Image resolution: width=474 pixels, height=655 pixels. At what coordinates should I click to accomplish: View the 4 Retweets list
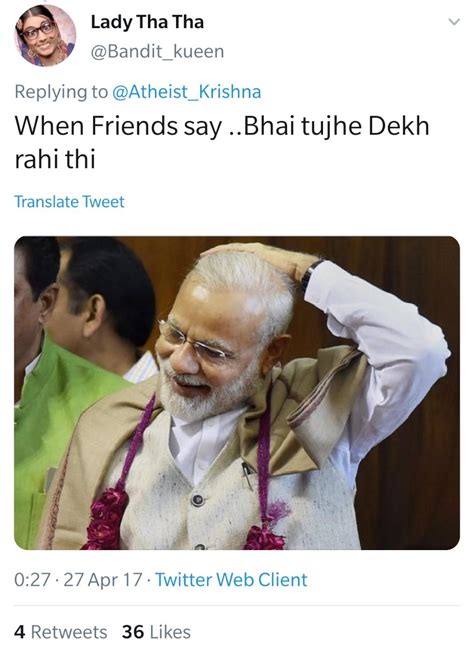point(61,632)
